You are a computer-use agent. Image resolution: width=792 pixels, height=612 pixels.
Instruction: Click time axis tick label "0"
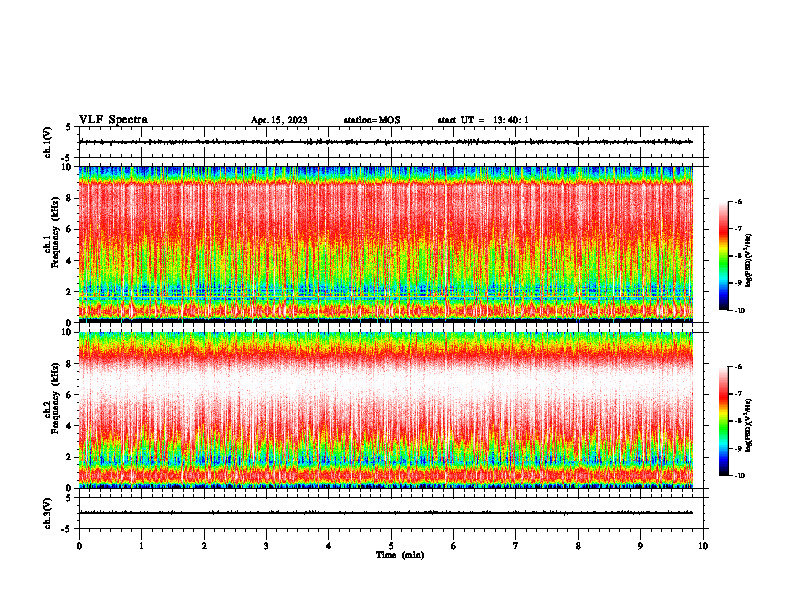click(79, 546)
